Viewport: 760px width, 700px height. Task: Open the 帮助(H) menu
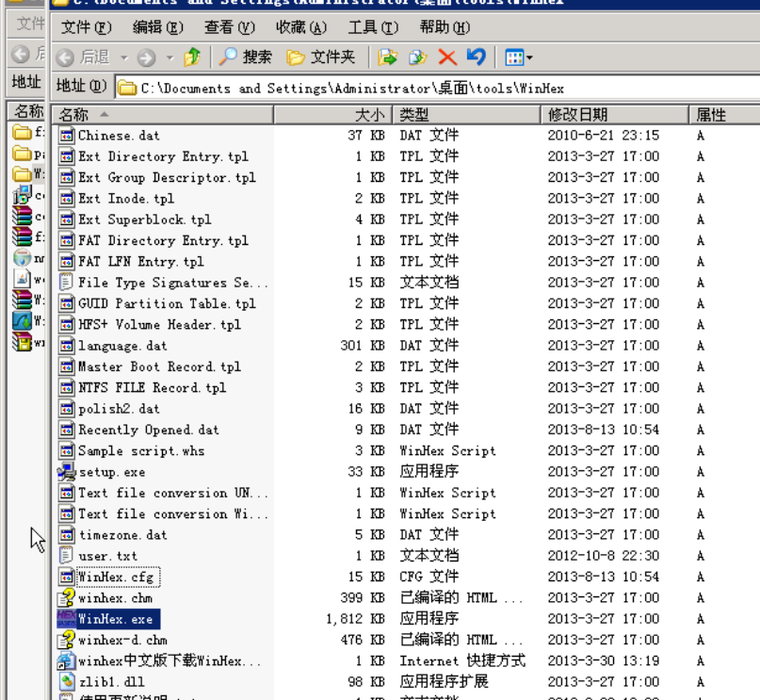coord(445,27)
